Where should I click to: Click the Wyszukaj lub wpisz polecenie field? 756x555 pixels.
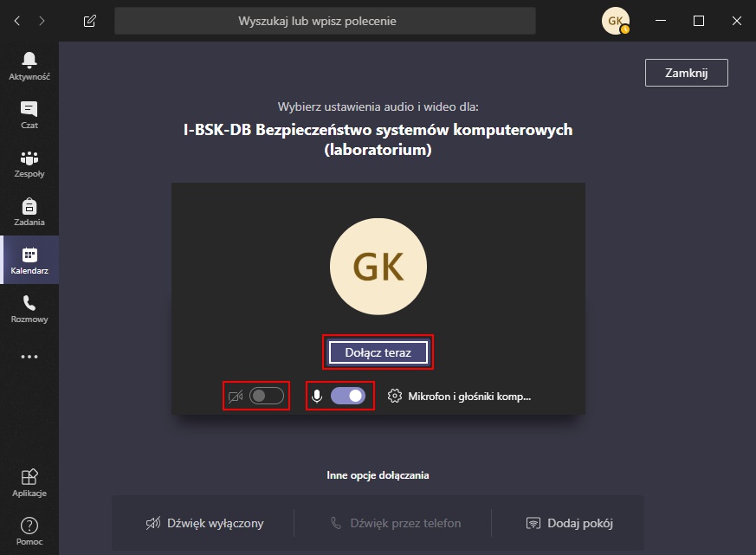point(325,21)
